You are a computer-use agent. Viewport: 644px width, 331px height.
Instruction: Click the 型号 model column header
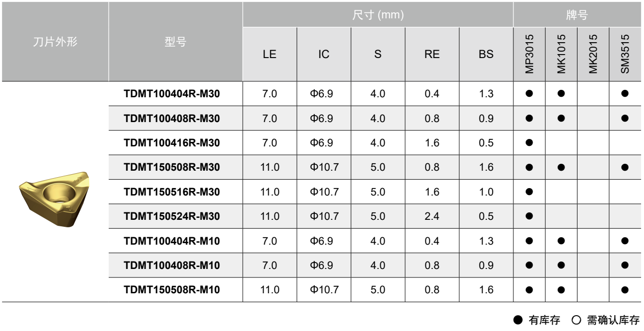point(175,42)
